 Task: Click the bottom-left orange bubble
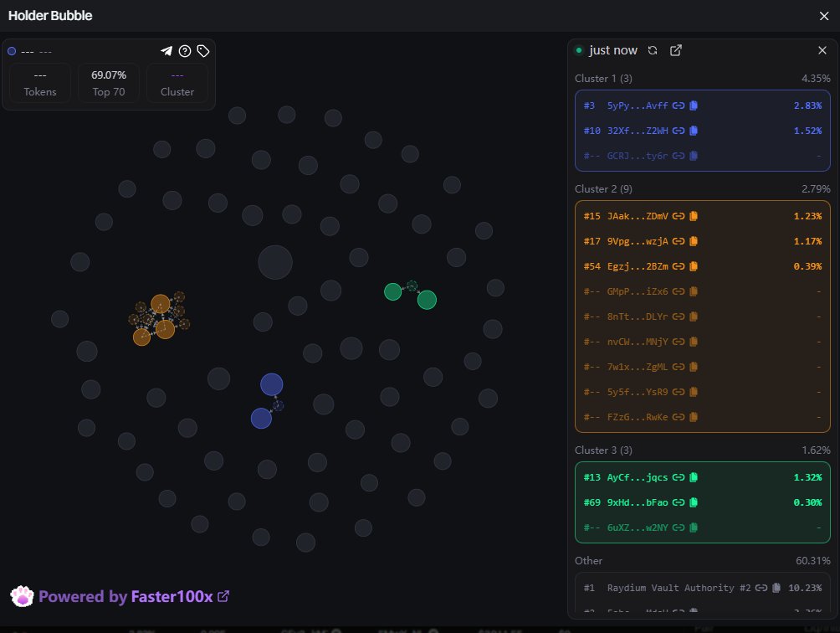141,337
